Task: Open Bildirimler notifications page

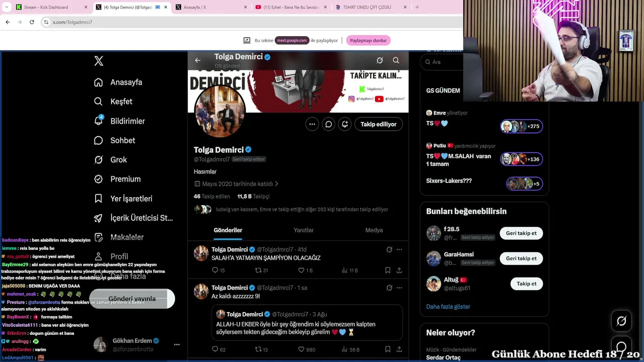Action: pyautogui.click(x=120, y=121)
